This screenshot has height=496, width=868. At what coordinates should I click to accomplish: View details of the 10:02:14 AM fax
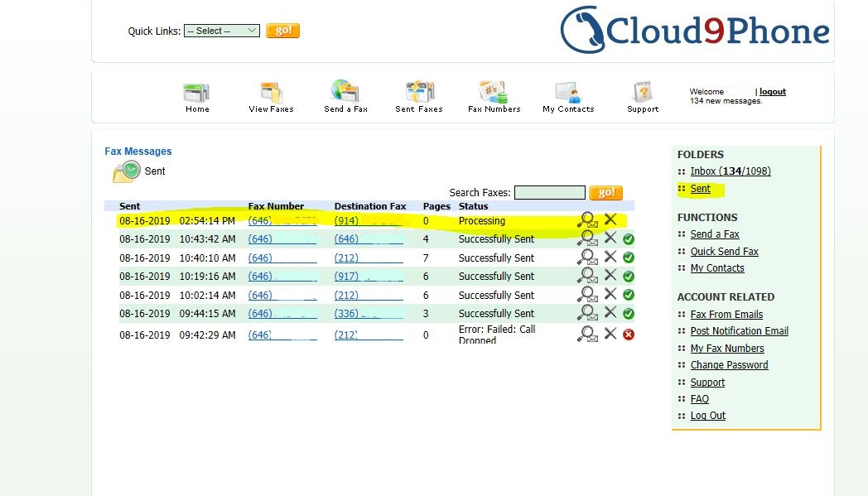pyautogui.click(x=587, y=295)
